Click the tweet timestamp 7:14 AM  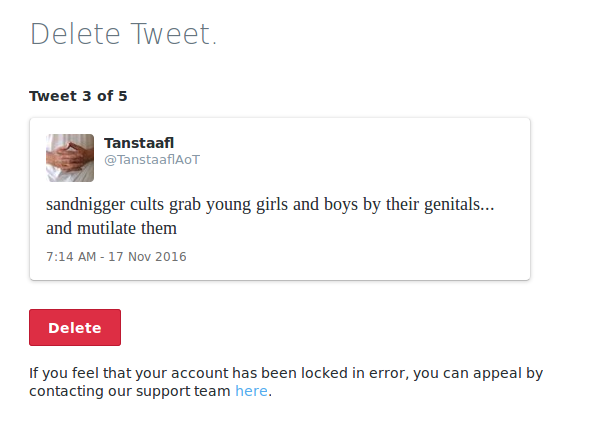click(x=71, y=257)
